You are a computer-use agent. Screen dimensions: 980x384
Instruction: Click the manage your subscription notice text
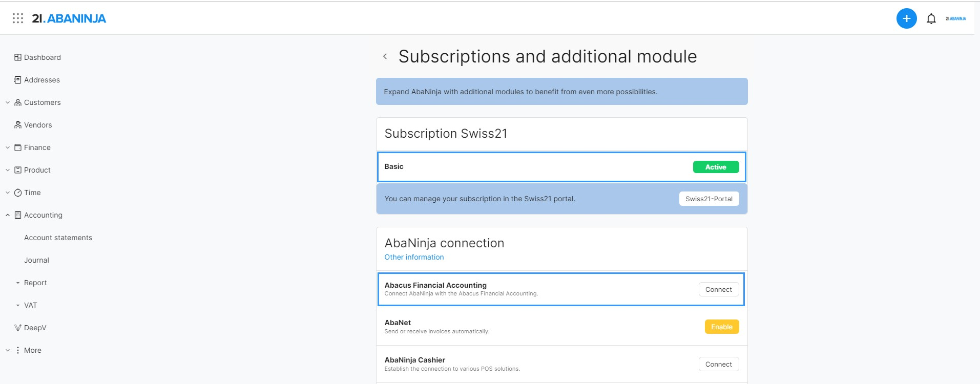click(x=479, y=199)
